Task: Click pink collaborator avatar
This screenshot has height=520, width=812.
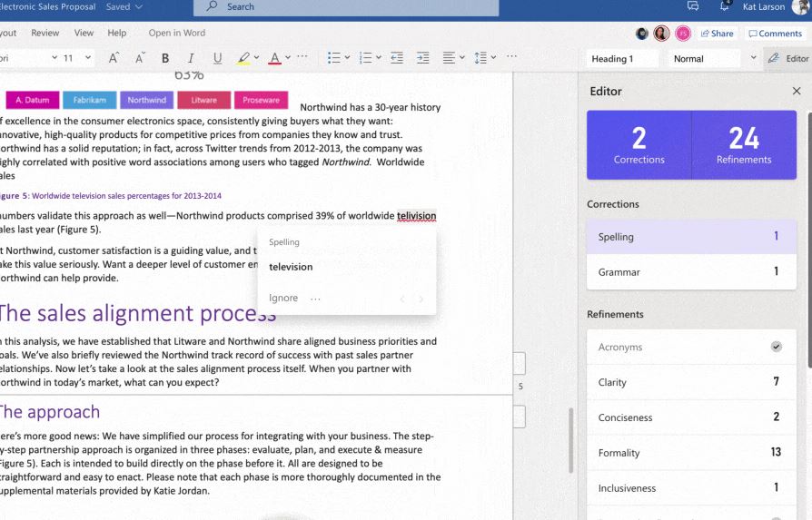Action: tap(683, 34)
